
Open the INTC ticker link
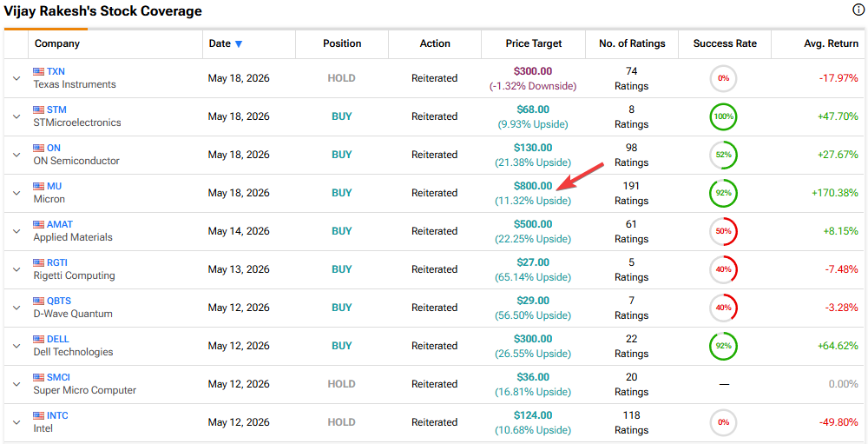[57, 415]
